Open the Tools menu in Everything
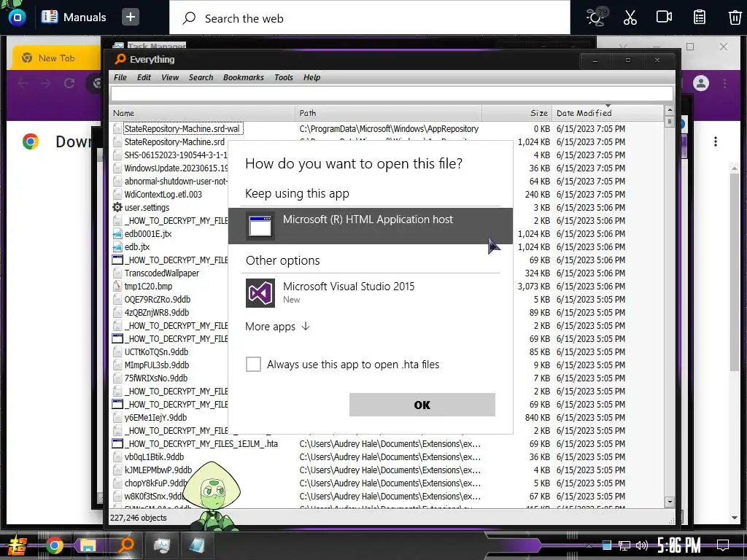 (x=284, y=77)
